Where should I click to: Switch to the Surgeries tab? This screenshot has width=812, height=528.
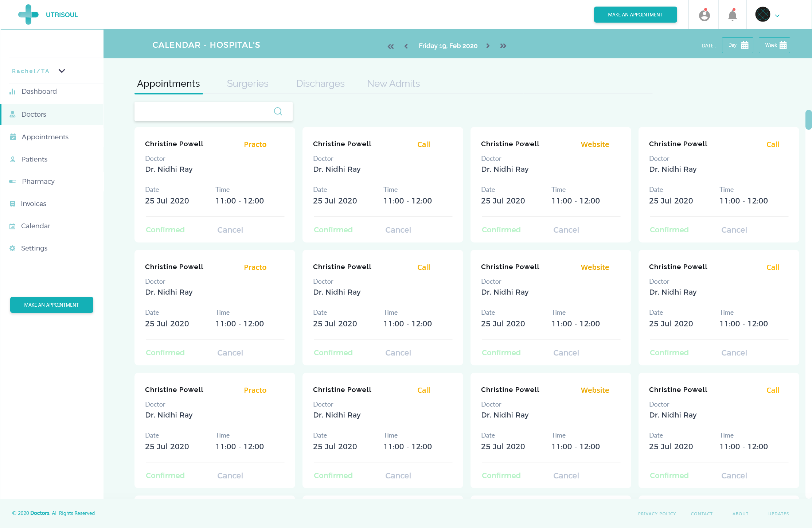coord(247,84)
